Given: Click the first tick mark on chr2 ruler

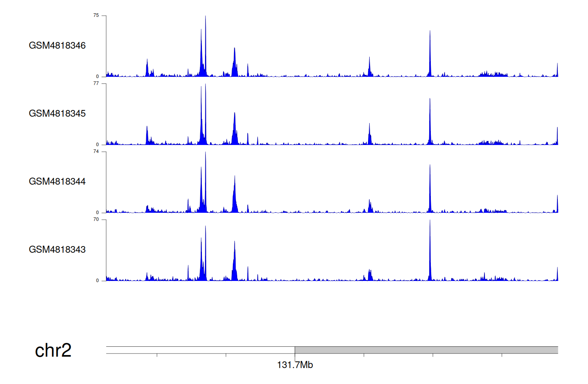Looking at the screenshot, I should (157, 355).
